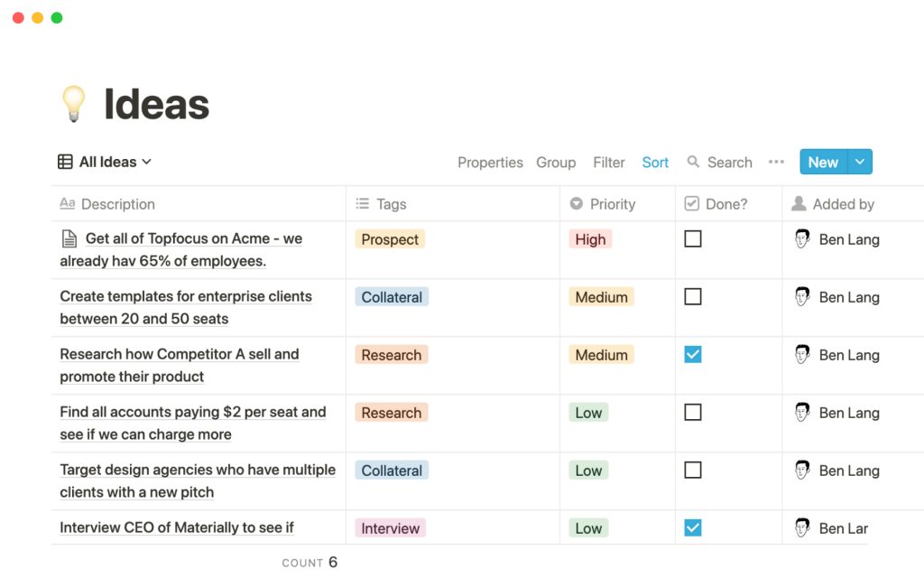Check Done for $2 per seat accounts idea

(x=693, y=412)
